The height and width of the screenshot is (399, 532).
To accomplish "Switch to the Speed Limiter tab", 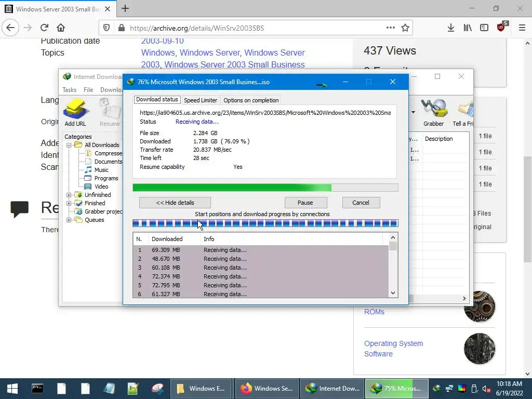I will click(x=201, y=100).
